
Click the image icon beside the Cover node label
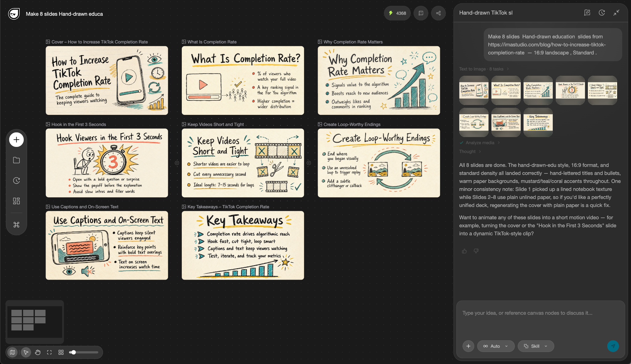48,42
